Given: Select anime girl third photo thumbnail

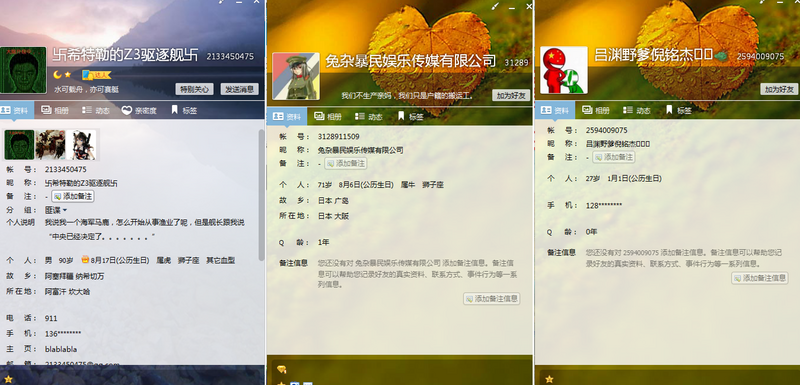Looking at the screenshot, I should click(x=81, y=145).
